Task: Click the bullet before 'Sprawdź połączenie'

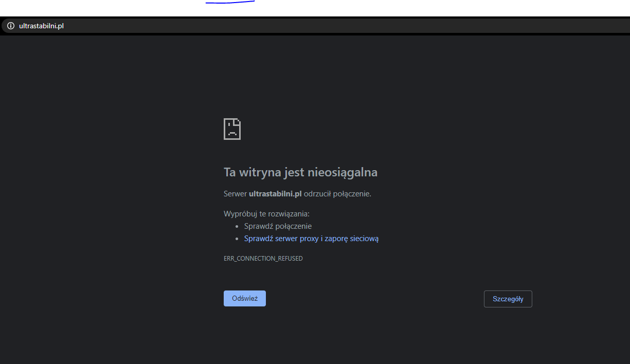Action: click(237, 226)
